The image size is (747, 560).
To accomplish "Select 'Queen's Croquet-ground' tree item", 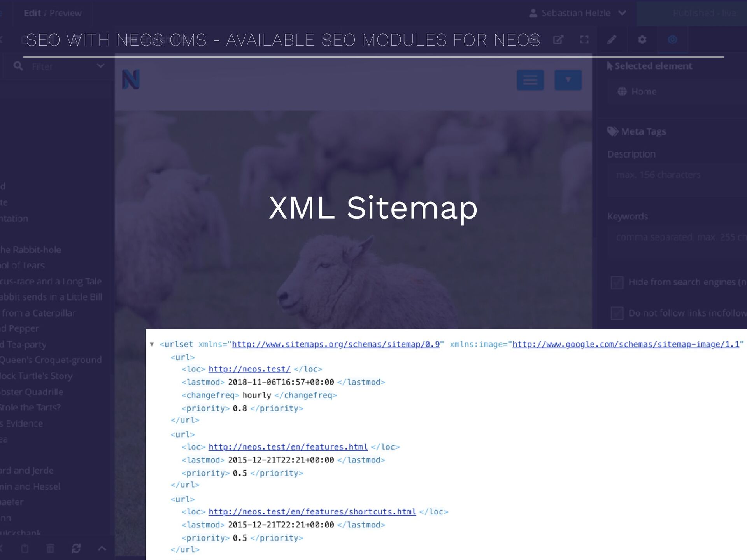I will point(51,360).
